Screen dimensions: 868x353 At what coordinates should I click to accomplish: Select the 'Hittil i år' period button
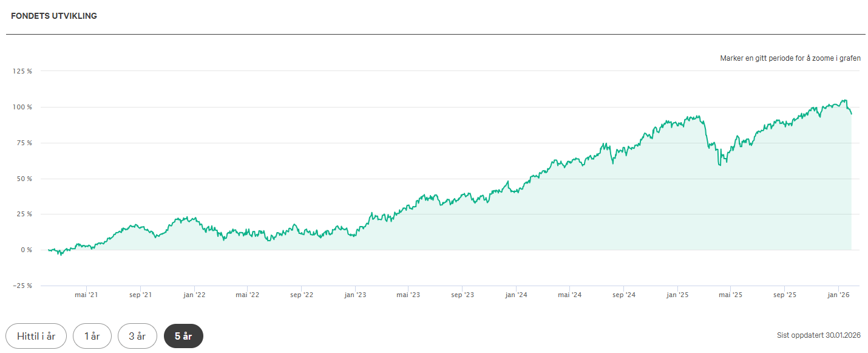36,336
